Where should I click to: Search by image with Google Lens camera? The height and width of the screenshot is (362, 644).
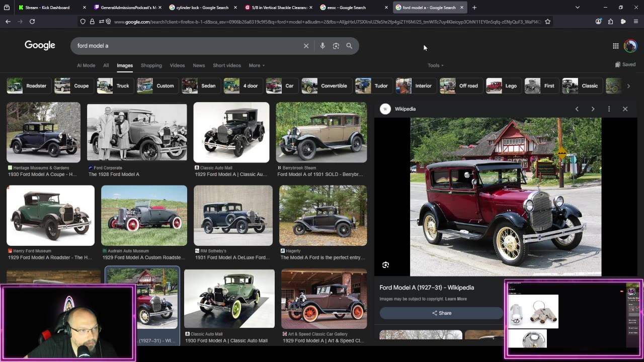[336, 46]
